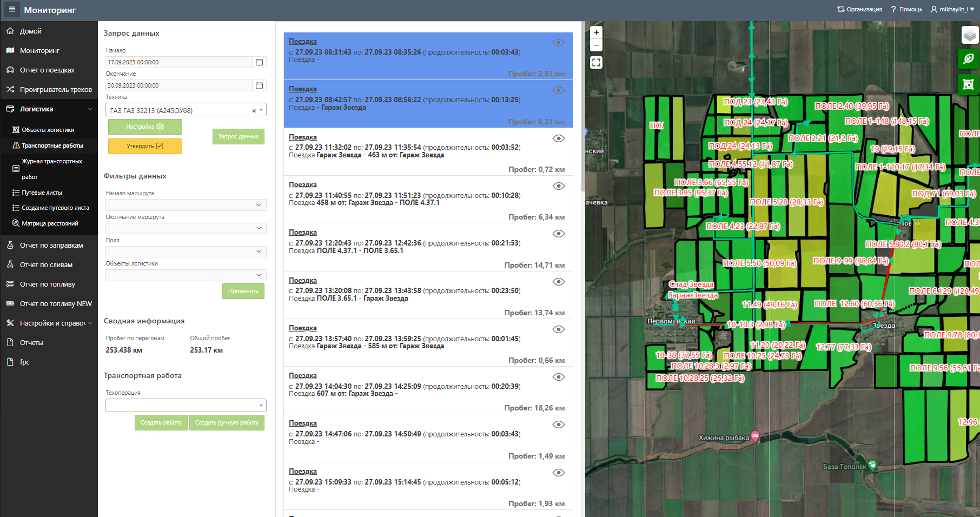
Task: Expand the Начало маршрута dropdown
Action: tap(186, 205)
